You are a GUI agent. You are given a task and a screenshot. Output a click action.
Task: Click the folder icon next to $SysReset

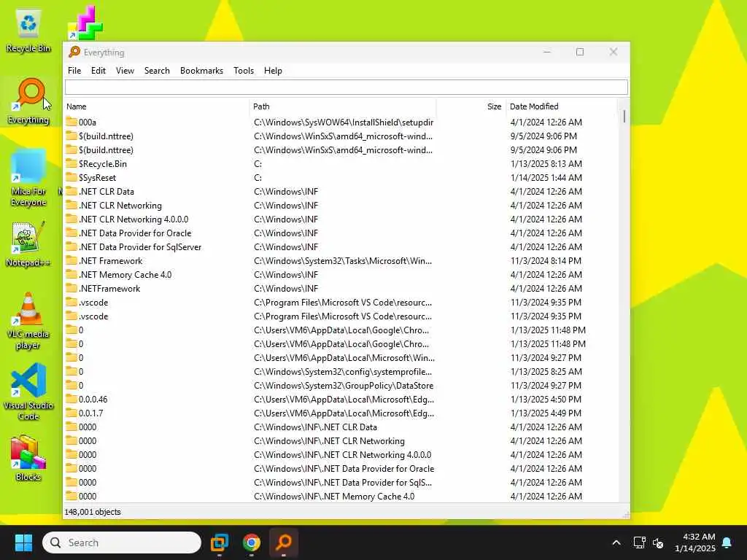(x=71, y=177)
